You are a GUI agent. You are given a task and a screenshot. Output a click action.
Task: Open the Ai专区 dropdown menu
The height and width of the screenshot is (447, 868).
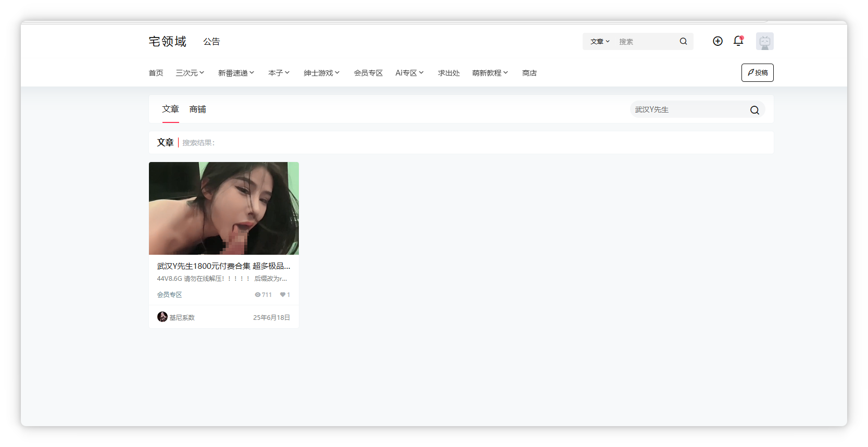pyautogui.click(x=409, y=73)
